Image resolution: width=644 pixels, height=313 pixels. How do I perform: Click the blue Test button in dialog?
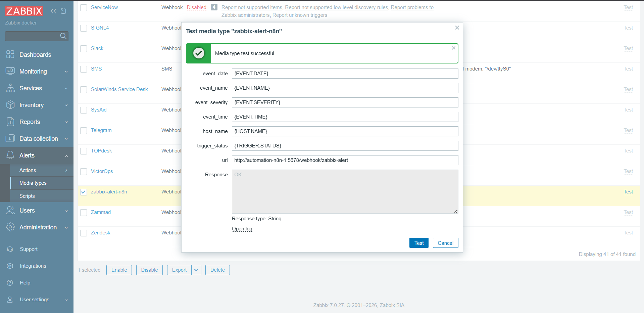[x=419, y=243]
